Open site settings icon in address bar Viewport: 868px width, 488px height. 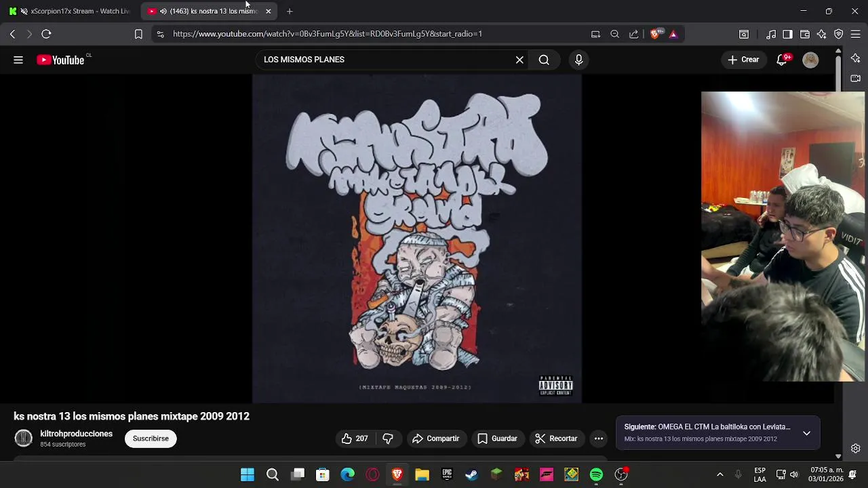coord(160,34)
